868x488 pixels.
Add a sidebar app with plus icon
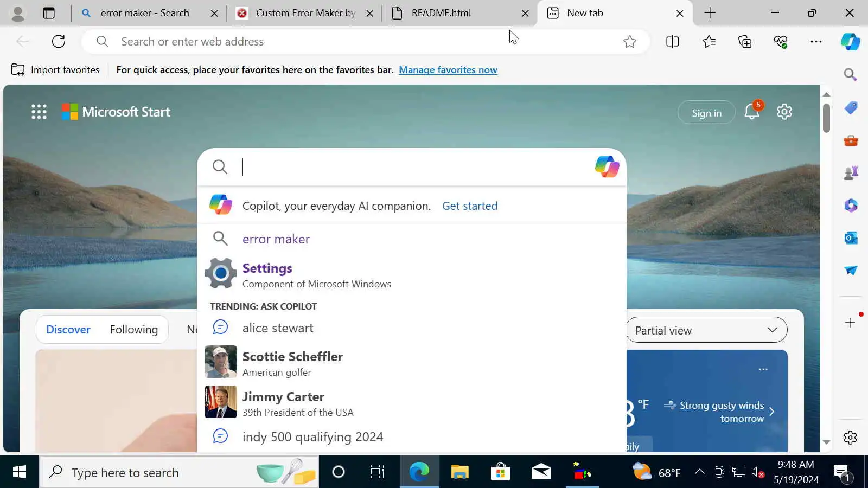point(850,323)
